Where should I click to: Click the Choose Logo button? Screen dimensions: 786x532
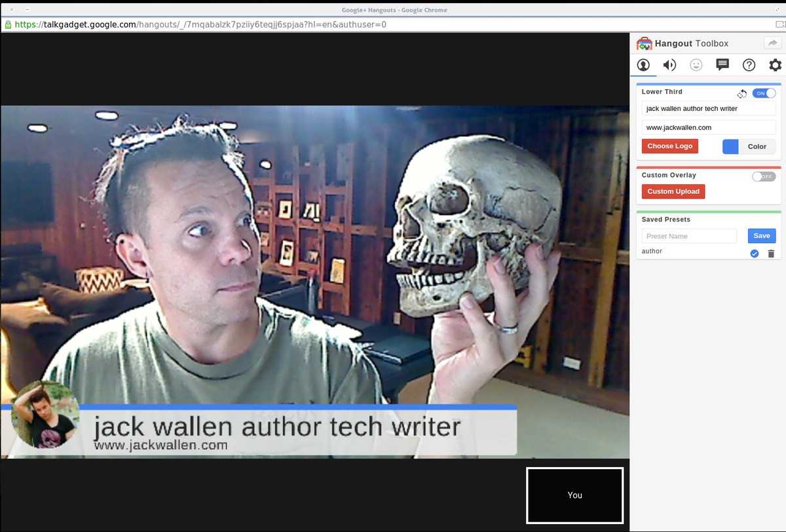click(x=669, y=146)
